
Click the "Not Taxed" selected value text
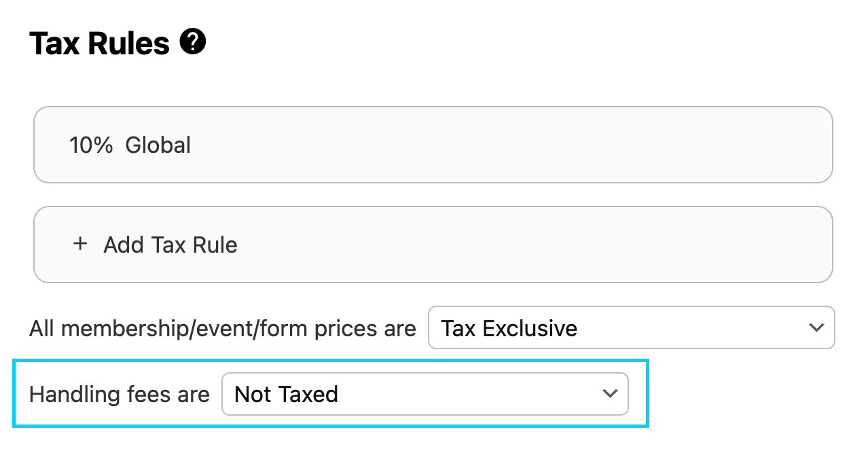click(286, 394)
